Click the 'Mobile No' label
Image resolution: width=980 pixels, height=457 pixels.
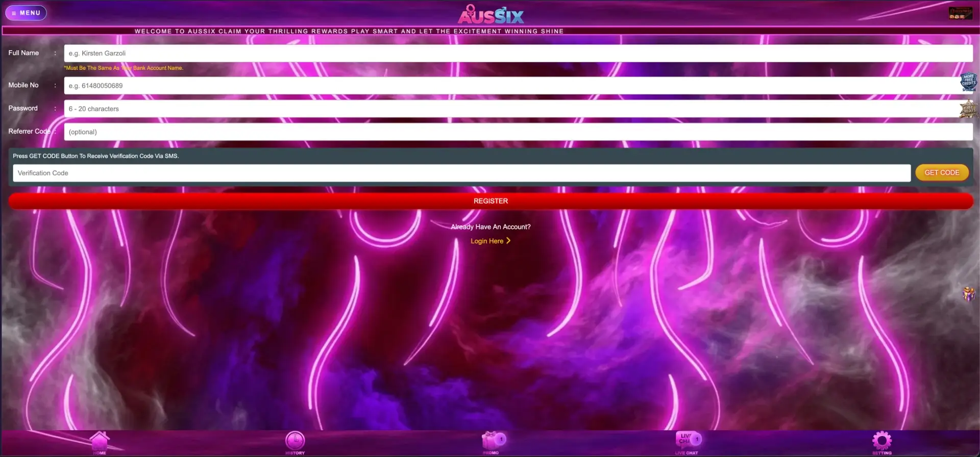pos(23,85)
